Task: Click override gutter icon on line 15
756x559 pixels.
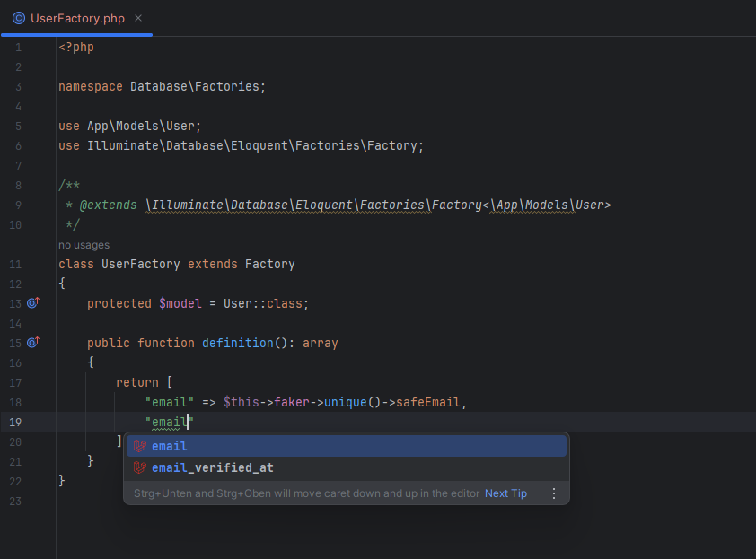Action: 33,342
